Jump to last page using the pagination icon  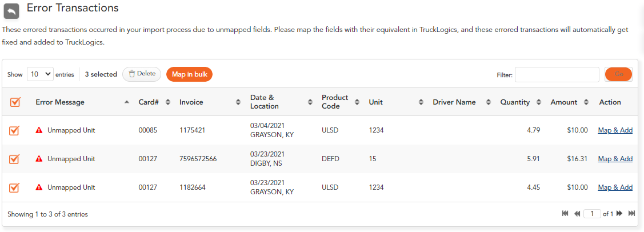click(x=631, y=214)
